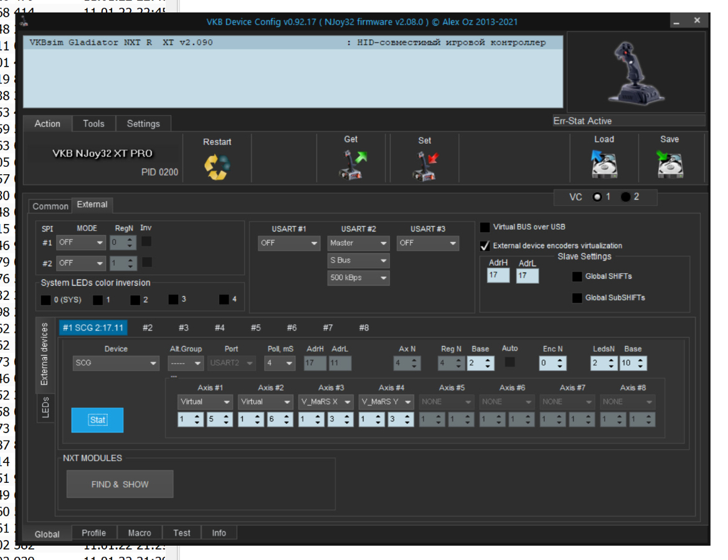
Task: Click the Set joystick icon
Action: [x=425, y=166]
